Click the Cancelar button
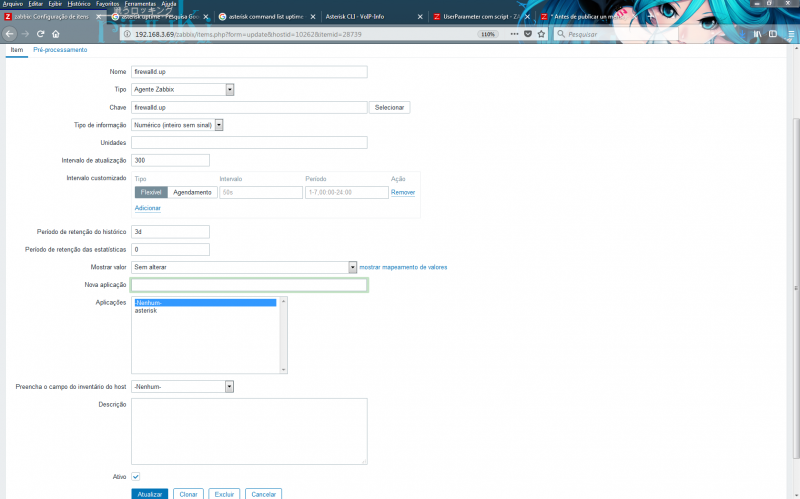The width and height of the screenshot is (800, 499). 263,494
